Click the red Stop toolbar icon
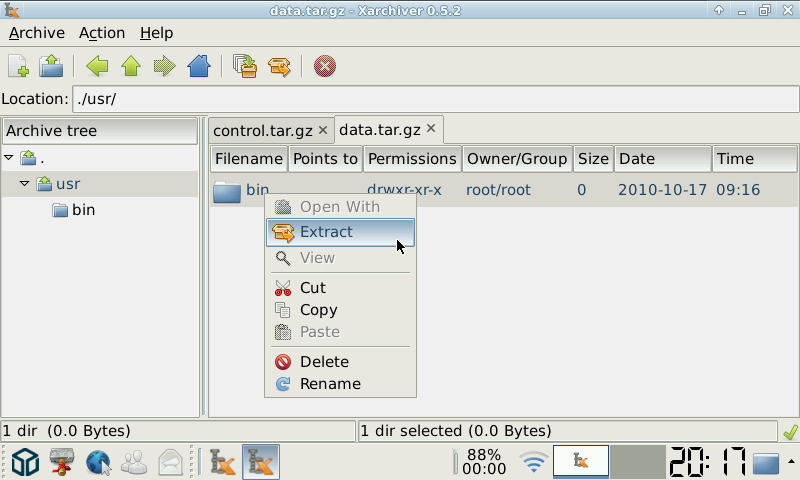Image resolution: width=800 pixels, height=480 pixels. click(x=324, y=66)
